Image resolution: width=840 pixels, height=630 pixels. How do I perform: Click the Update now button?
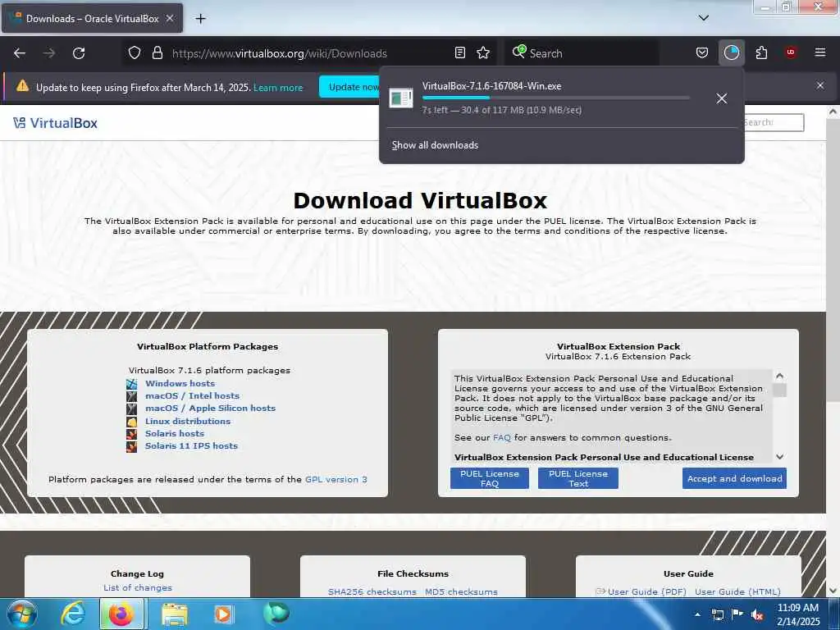[x=349, y=87]
